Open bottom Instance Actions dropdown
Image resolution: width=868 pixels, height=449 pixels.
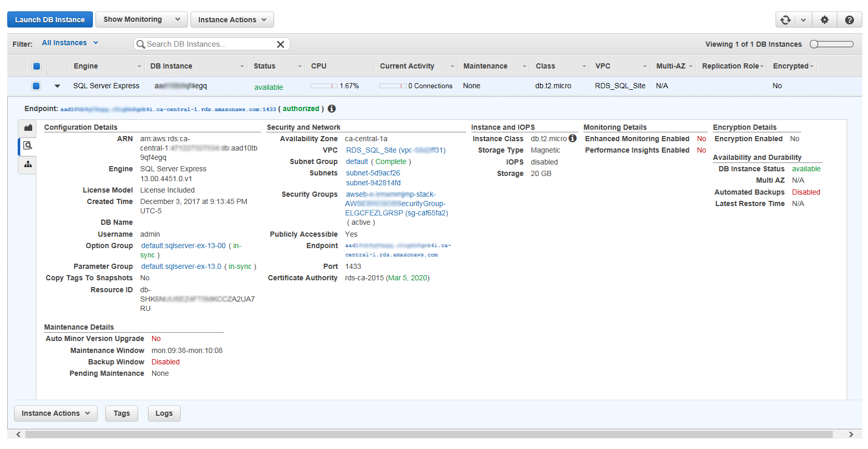click(x=56, y=413)
